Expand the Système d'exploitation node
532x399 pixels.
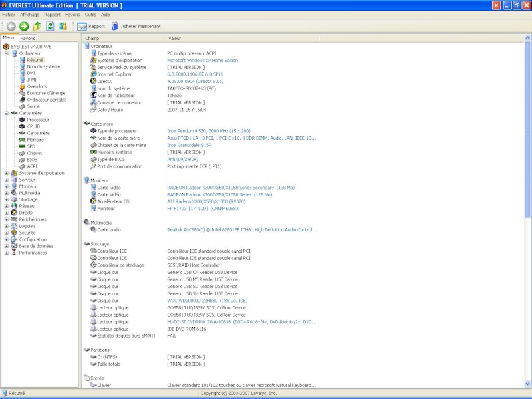[7, 173]
